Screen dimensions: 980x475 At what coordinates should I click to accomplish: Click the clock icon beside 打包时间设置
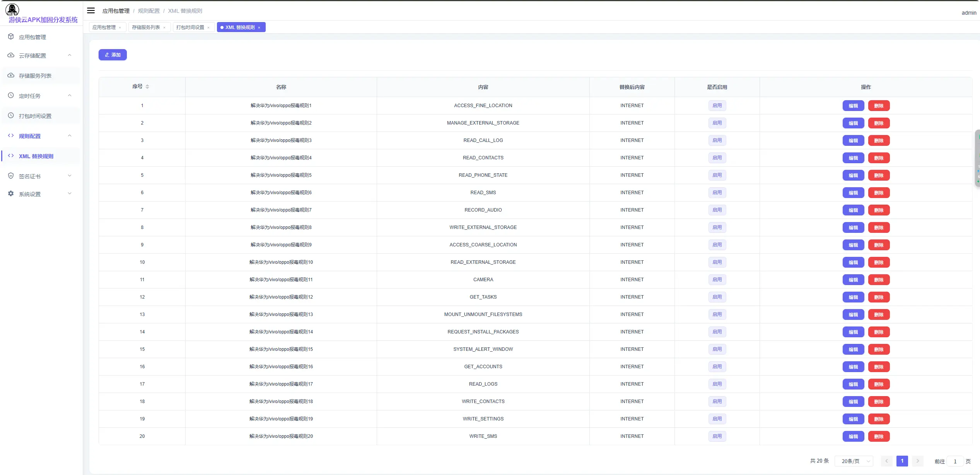click(x=11, y=116)
